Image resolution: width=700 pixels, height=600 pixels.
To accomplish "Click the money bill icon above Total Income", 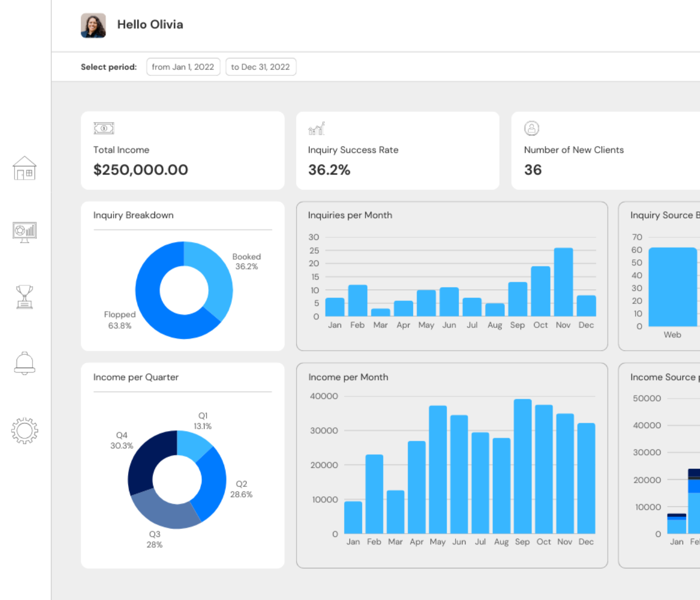I will click(104, 128).
